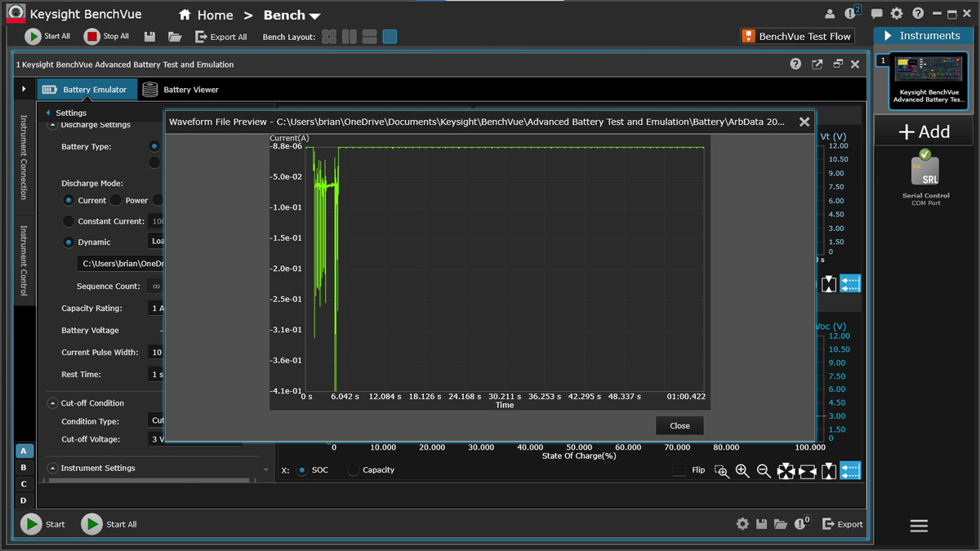Viewport: 980px width, 551px height.
Task: Open the Instrument Connection side tab
Action: pos(23,157)
